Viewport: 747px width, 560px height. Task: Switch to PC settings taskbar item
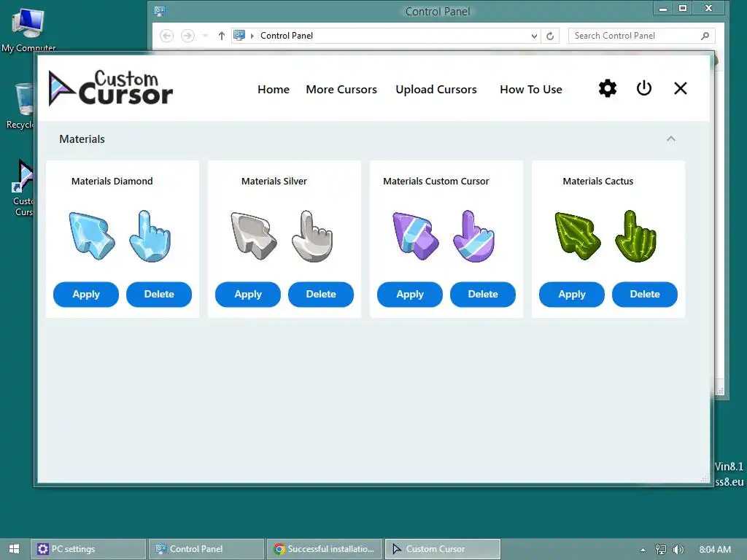pos(88,549)
